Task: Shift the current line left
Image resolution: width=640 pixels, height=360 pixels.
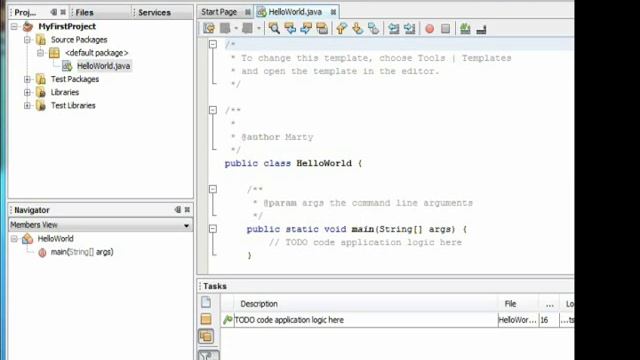Action: (393, 28)
